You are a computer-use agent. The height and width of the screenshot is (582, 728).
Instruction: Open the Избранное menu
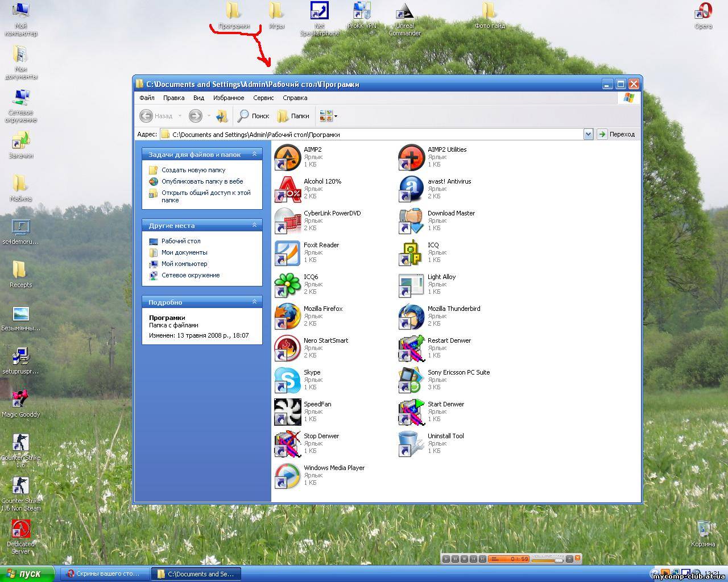click(229, 98)
